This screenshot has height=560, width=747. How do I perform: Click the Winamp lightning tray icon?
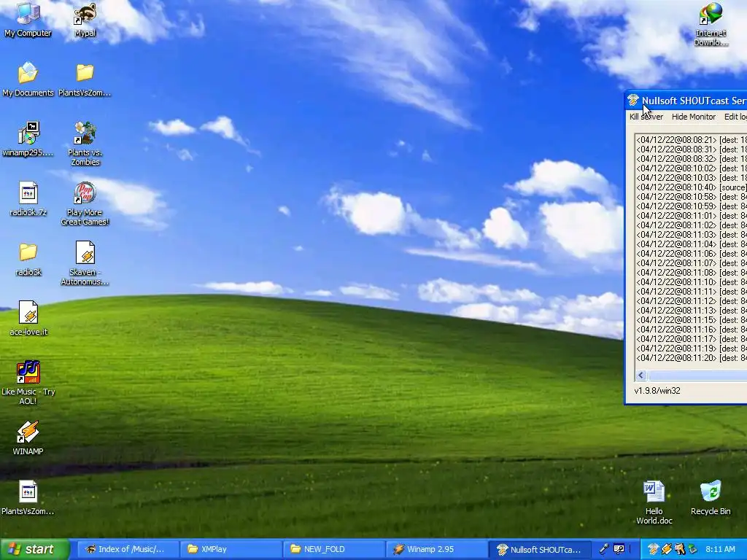click(666, 549)
